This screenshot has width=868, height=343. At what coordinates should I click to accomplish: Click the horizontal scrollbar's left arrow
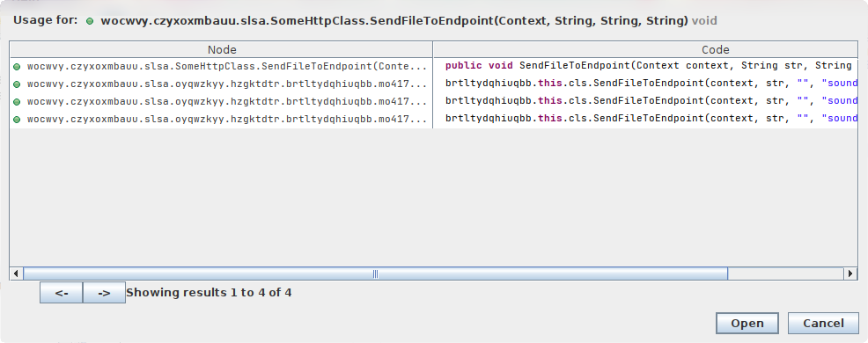[16, 274]
